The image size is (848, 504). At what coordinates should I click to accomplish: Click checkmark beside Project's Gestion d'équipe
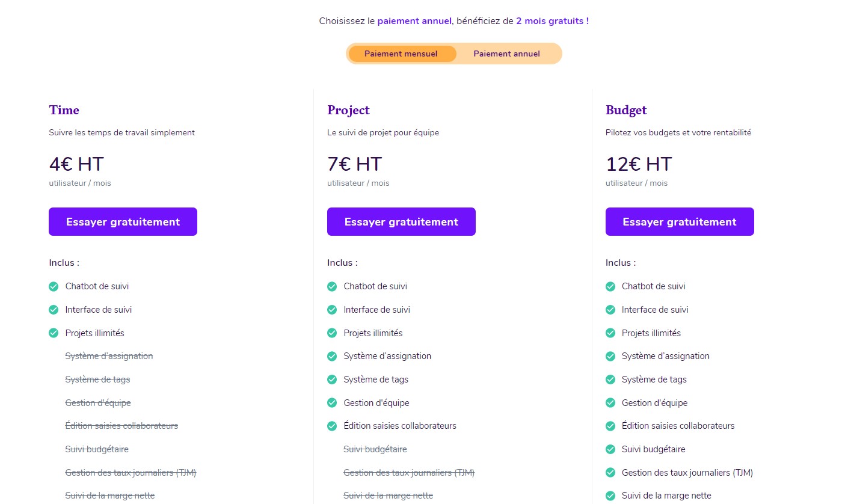(332, 403)
